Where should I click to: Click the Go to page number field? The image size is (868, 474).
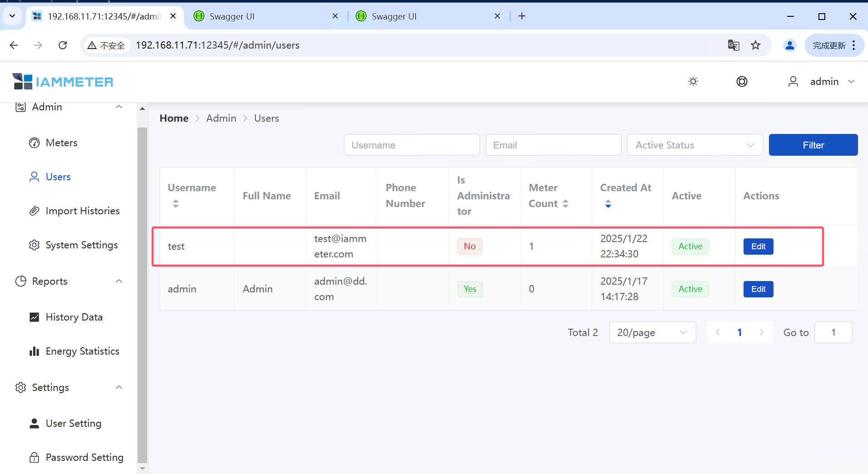pyautogui.click(x=833, y=333)
